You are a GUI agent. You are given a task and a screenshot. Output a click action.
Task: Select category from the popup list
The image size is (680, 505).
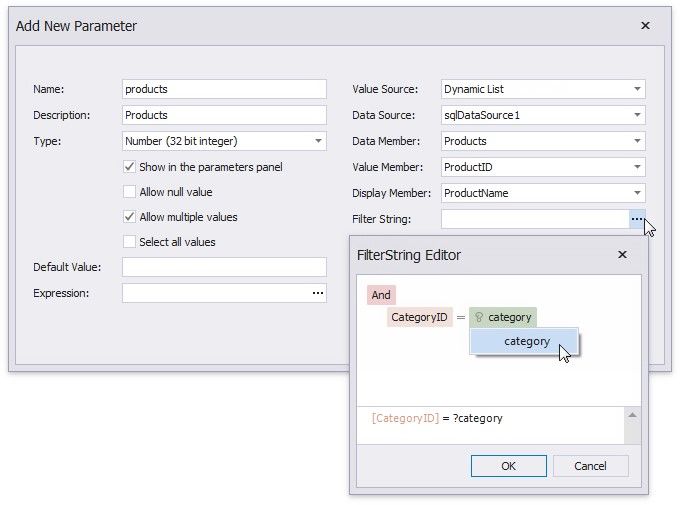pos(526,342)
